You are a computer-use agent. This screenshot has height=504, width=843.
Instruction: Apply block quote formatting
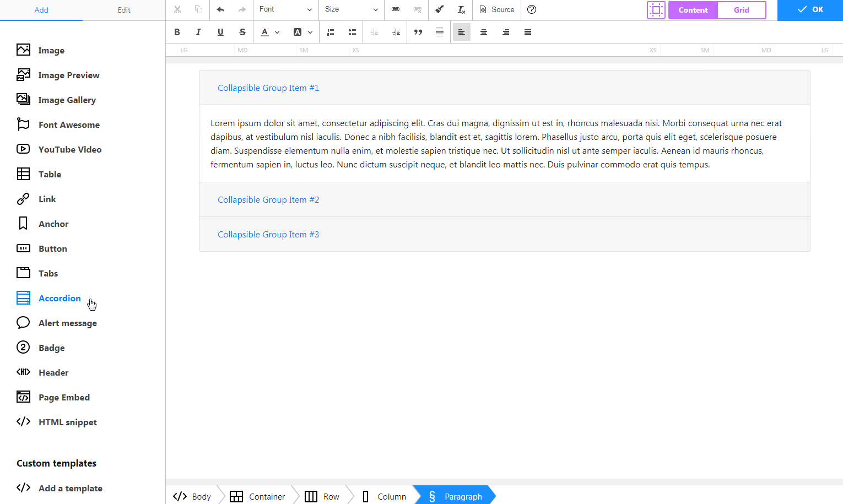(418, 32)
